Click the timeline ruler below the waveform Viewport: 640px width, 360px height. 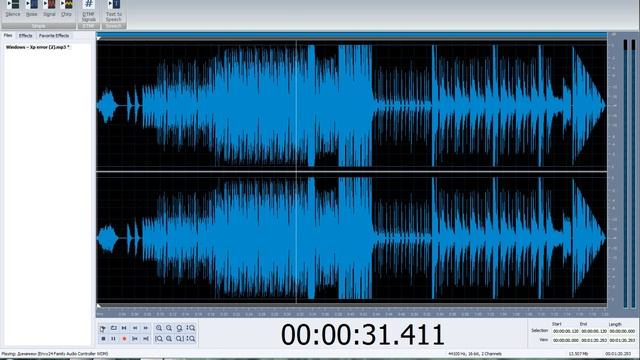[x=351, y=314]
